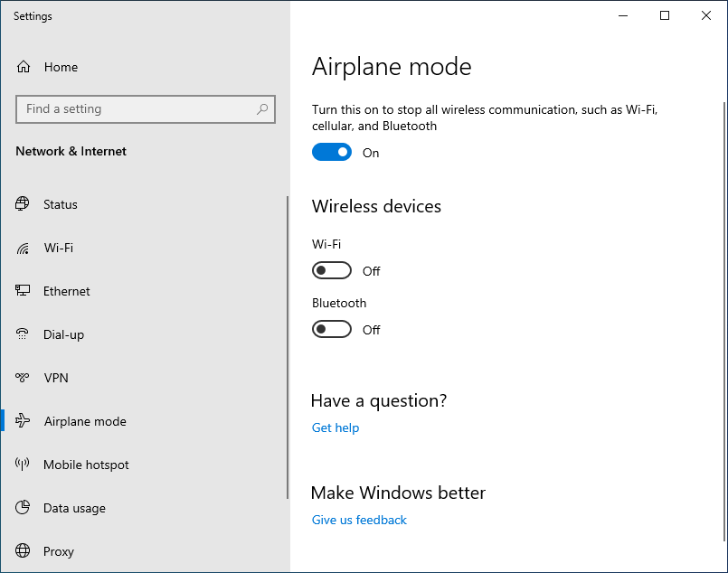Click the Wi-Fi signal icon in sidebar
Viewport: 728px width, 573px height.
click(23, 249)
